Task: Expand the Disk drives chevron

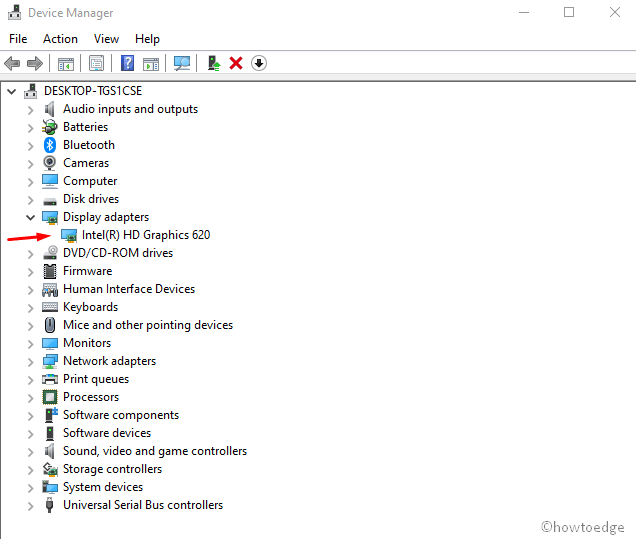Action: (30, 200)
